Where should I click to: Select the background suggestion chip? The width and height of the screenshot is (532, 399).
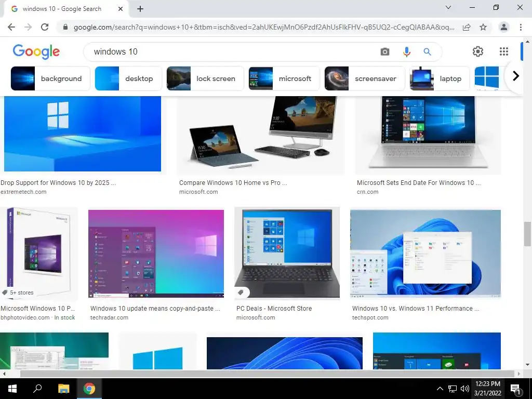[50, 78]
